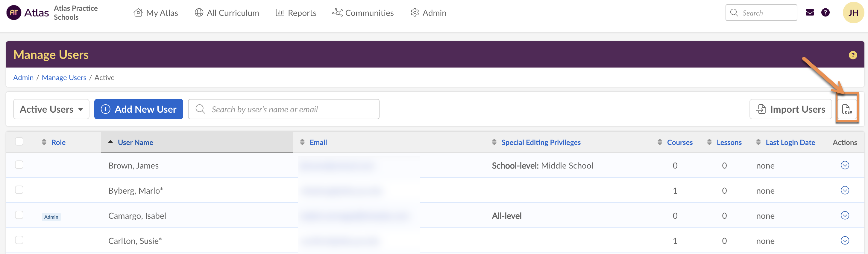Viewport: 868px width, 254px height.
Task: Click the help icon in top navigation
Action: (825, 13)
